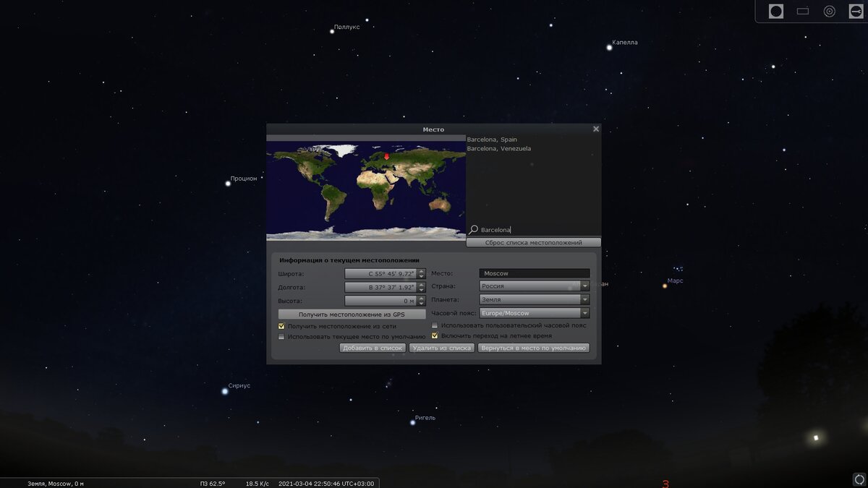Click the red location marker on the world map

pyautogui.click(x=386, y=155)
